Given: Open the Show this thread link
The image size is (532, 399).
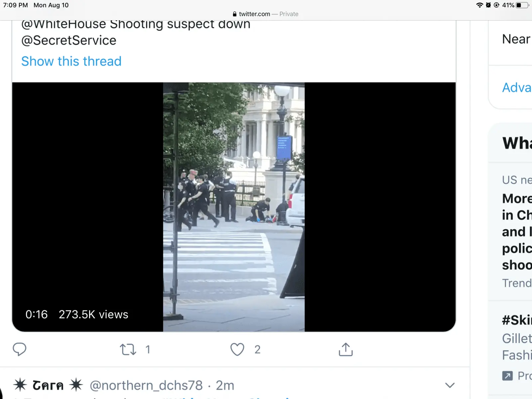Looking at the screenshot, I should [x=71, y=62].
